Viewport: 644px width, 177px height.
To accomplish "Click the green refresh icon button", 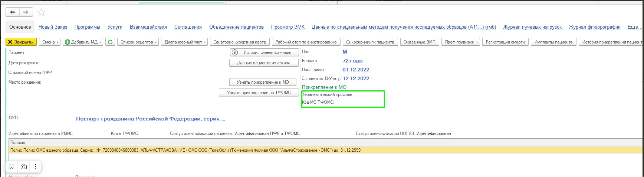I will (110, 42).
